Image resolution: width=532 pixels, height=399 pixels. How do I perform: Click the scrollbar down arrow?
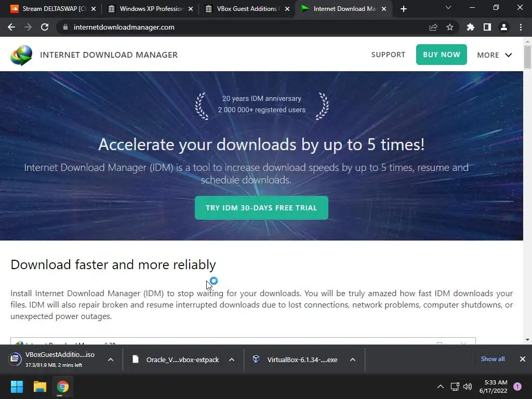click(527, 339)
